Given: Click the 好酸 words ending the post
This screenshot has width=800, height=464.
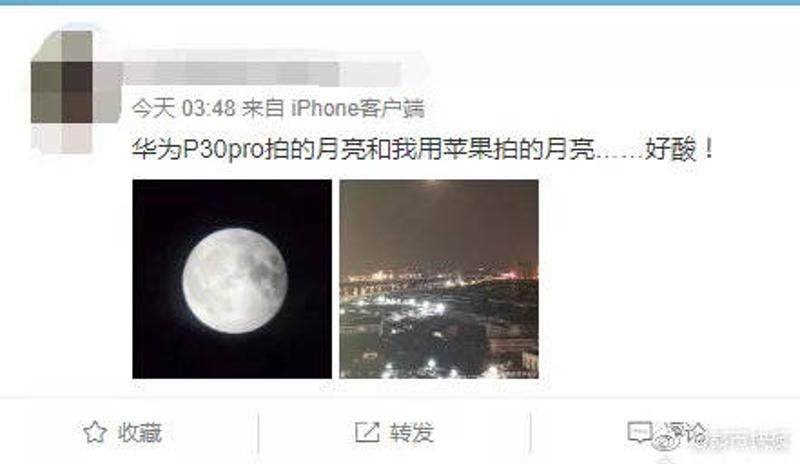Looking at the screenshot, I should point(670,150).
